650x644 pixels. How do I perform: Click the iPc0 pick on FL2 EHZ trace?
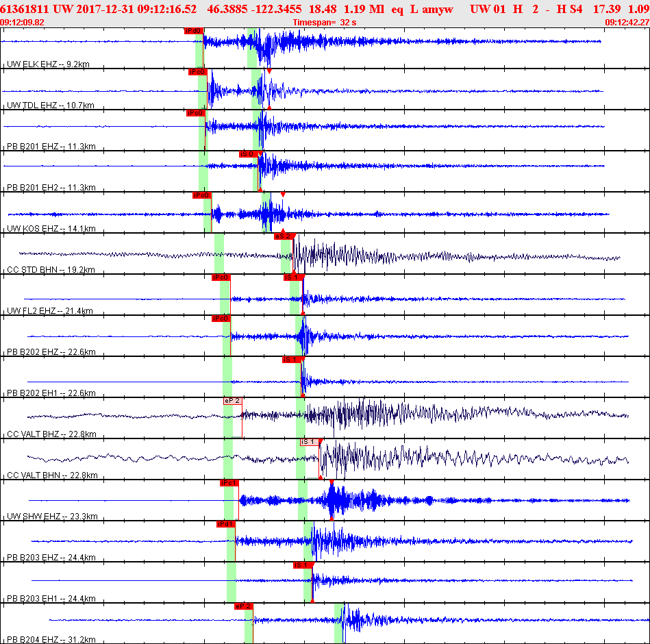[221, 277]
